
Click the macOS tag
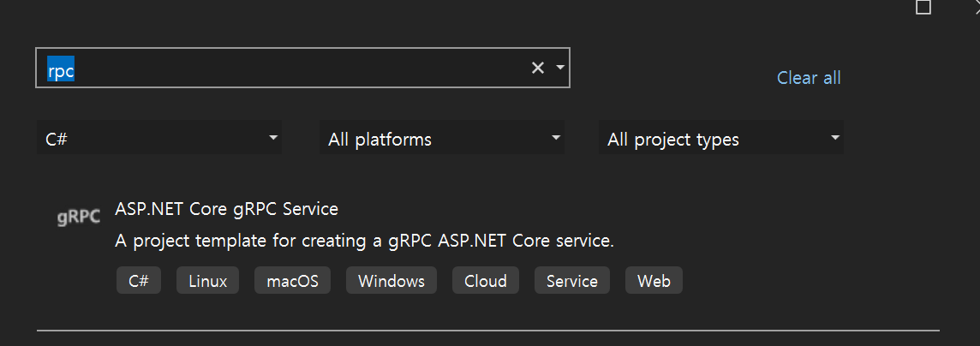coord(292,281)
